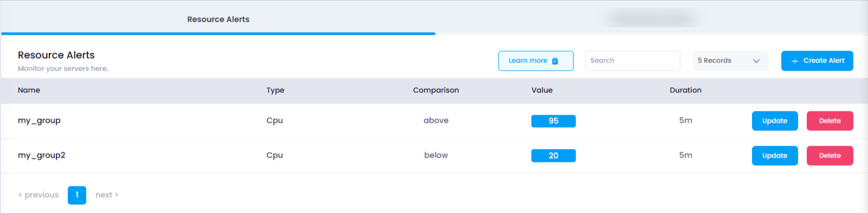
Task: Click the Create Alert button
Action: coord(817,61)
